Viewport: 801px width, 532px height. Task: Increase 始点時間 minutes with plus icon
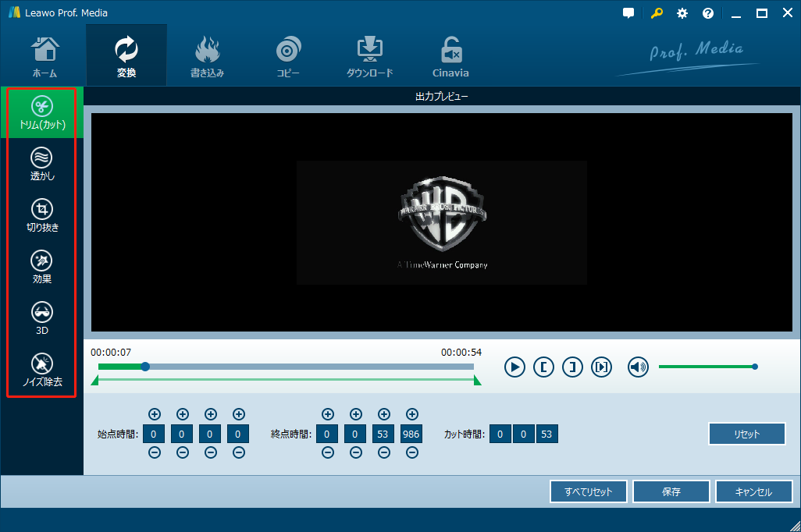tap(183, 414)
